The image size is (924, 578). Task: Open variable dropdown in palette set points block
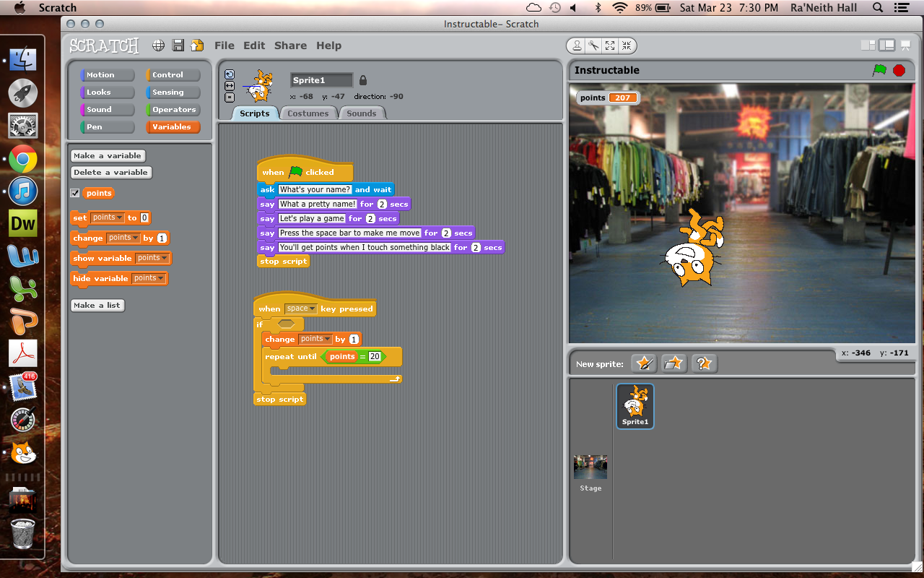107,217
